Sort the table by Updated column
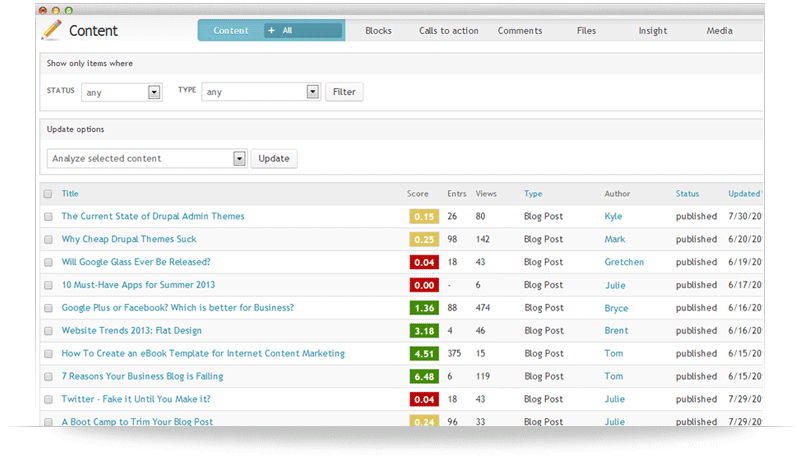800x461 pixels. click(x=744, y=194)
